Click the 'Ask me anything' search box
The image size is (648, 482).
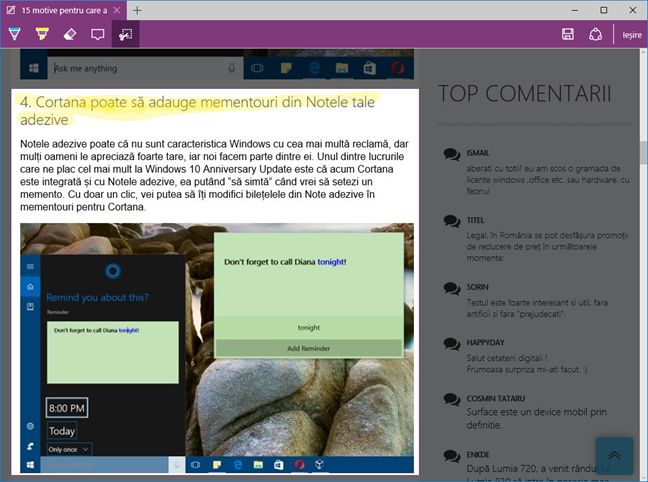tap(145, 68)
